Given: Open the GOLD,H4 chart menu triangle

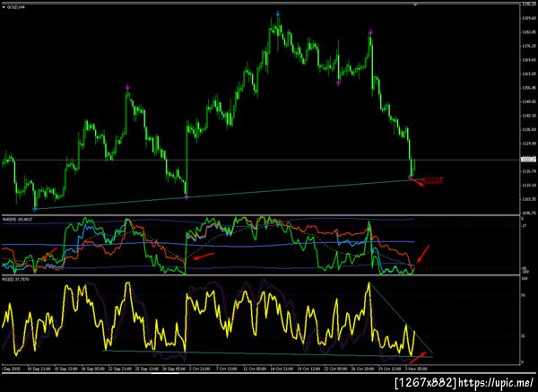Looking at the screenshot, I should pos(4,6).
